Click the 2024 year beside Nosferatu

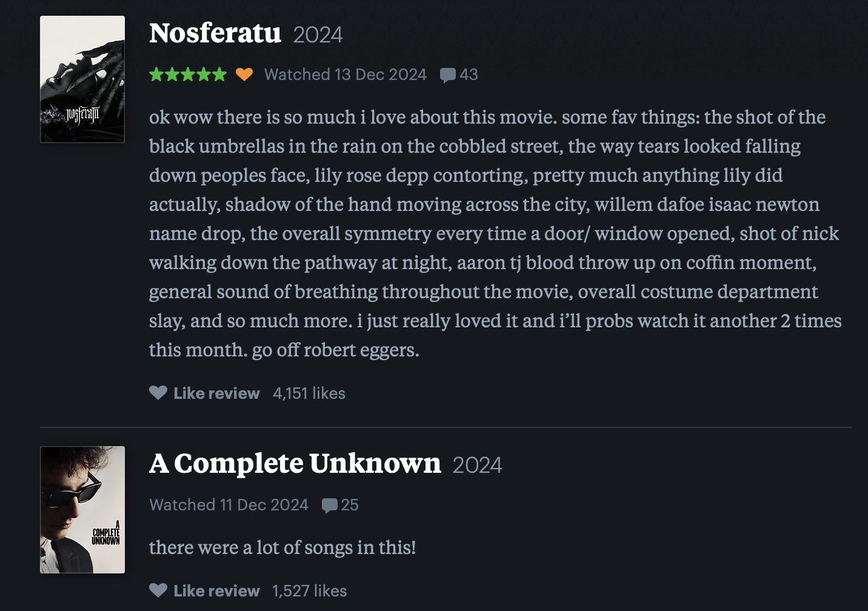[x=318, y=35]
